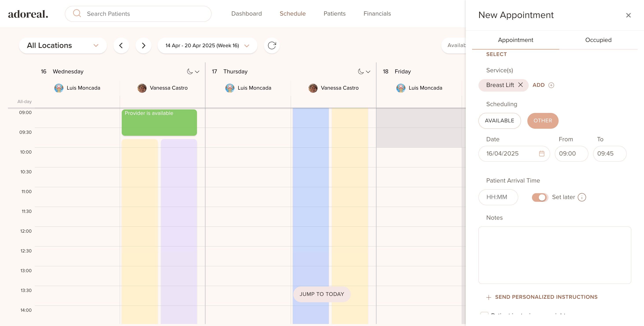Select AVAILABLE scheduling option
644x326 pixels.
click(x=499, y=121)
